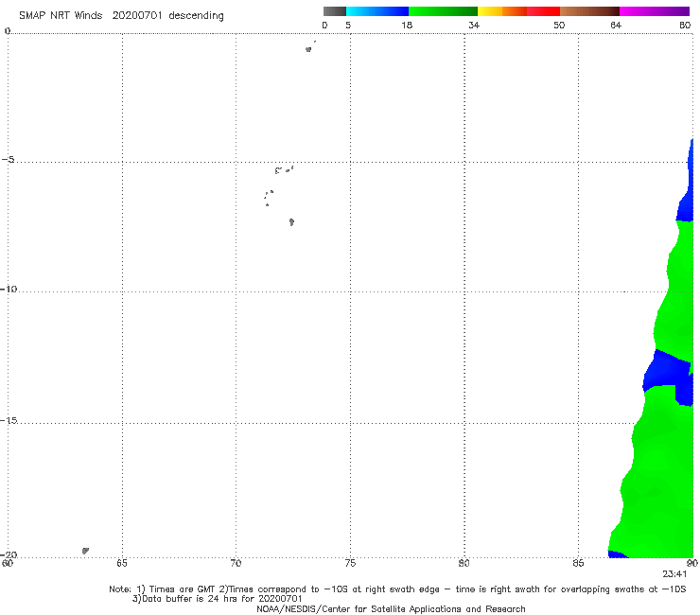
Task: Click the note 'Data buffer is 24 hrs for 20200701'
Action: 222,599
